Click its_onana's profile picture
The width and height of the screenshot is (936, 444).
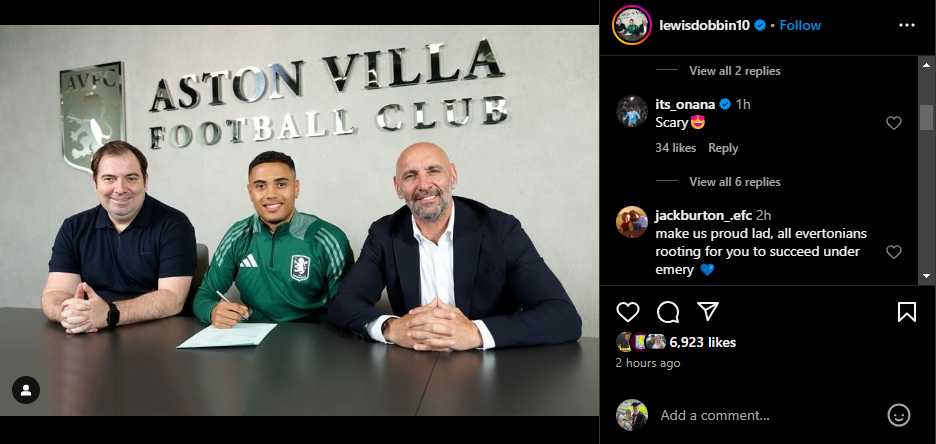632,111
